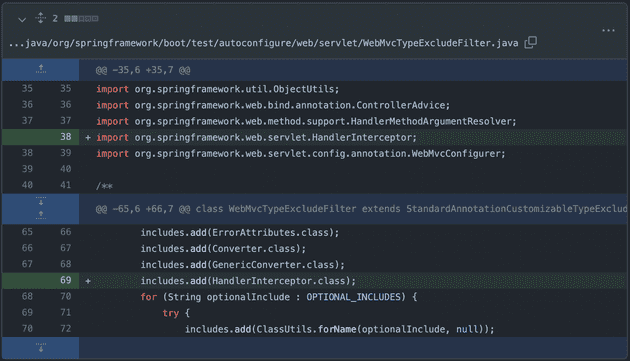This screenshot has height=361, width=630.
Task: Click new line number 41 on the /** line
Action: click(66, 185)
